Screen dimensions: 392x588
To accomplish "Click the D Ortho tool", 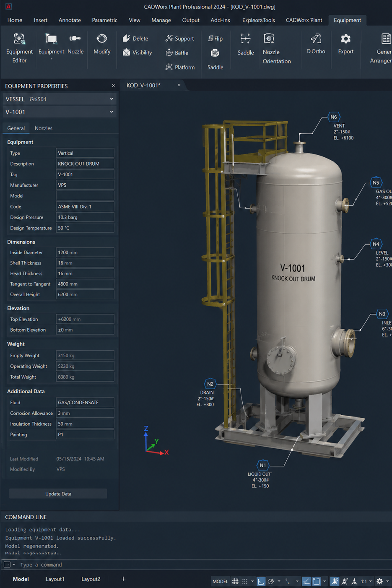I will [316, 44].
